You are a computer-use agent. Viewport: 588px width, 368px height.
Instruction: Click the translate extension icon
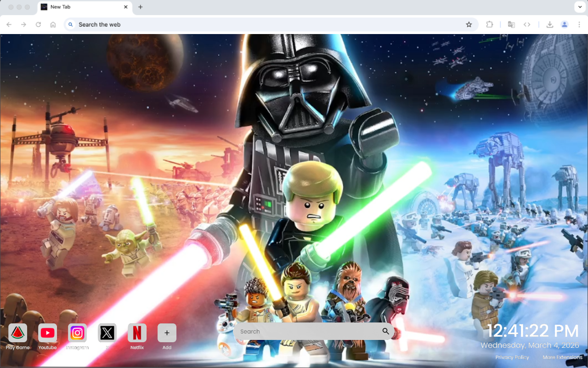[x=511, y=24]
